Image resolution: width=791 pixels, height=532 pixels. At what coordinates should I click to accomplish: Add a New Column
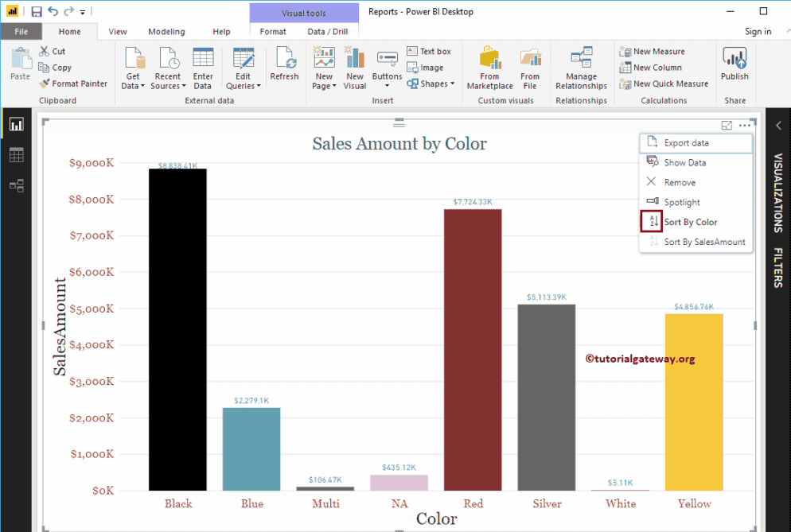(651, 67)
